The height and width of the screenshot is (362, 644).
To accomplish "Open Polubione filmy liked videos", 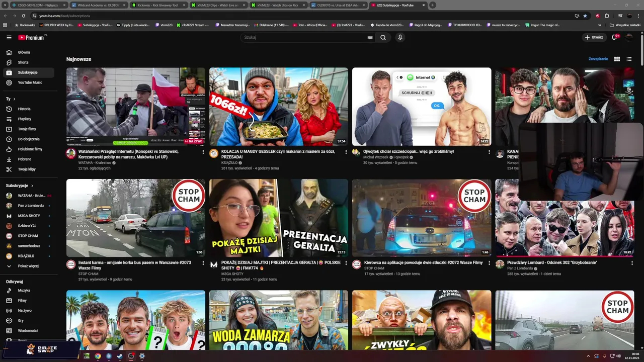I will pyautogui.click(x=29, y=149).
